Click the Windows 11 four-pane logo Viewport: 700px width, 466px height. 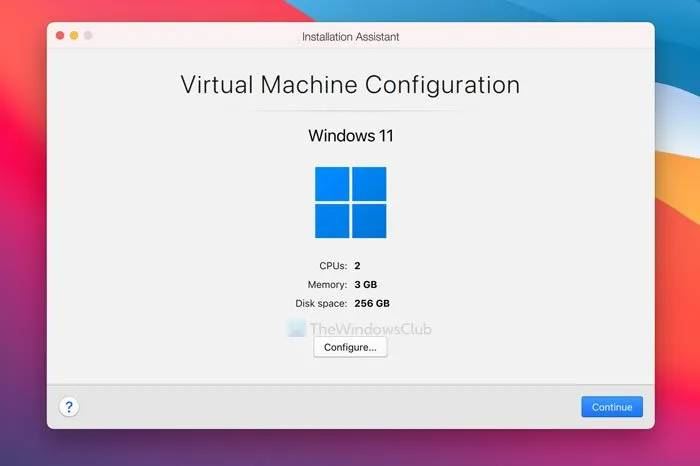point(350,202)
